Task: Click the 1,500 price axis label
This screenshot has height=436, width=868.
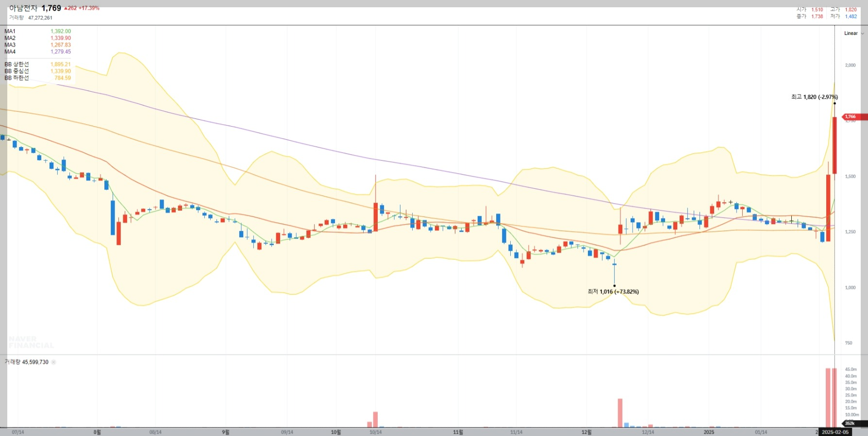Action: coord(851,177)
